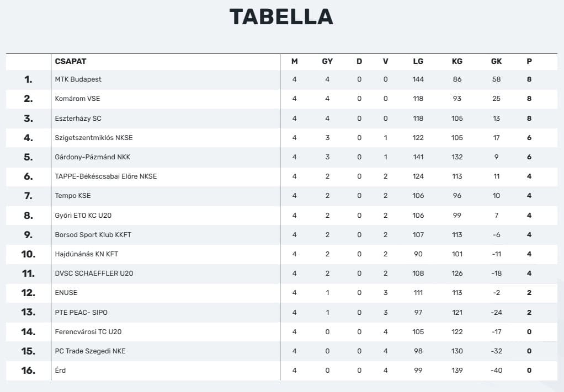This screenshot has height=392, width=564.
Task: Click the GK column header
Action: (x=496, y=62)
